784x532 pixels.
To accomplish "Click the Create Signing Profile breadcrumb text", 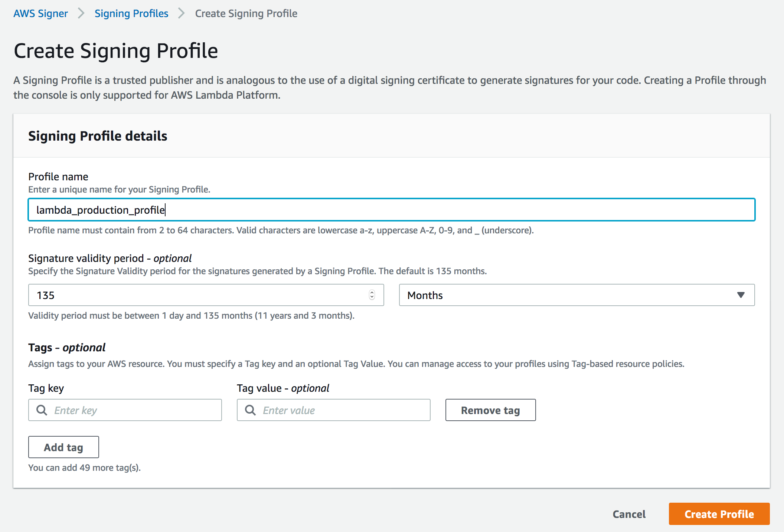I will click(x=246, y=14).
